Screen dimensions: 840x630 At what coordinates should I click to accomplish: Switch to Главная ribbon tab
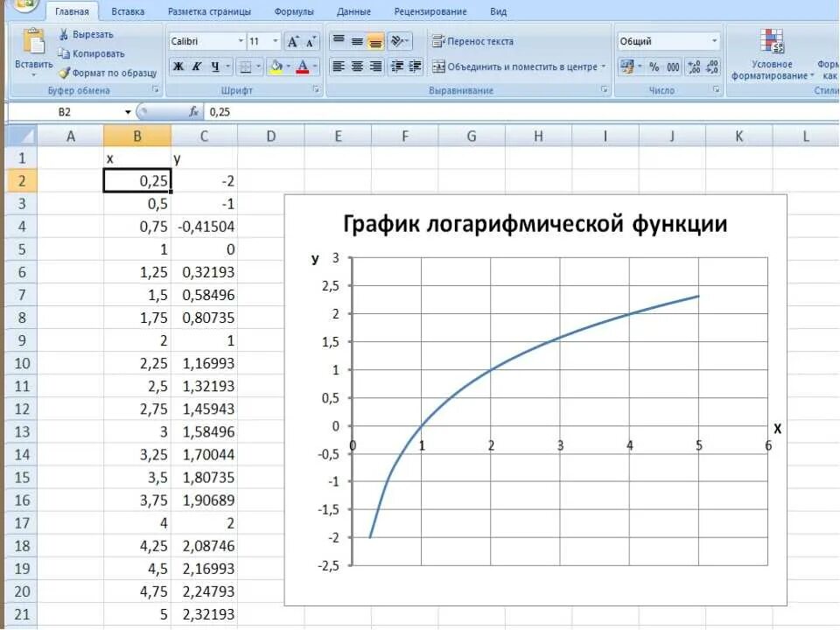click(x=72, y=11)
